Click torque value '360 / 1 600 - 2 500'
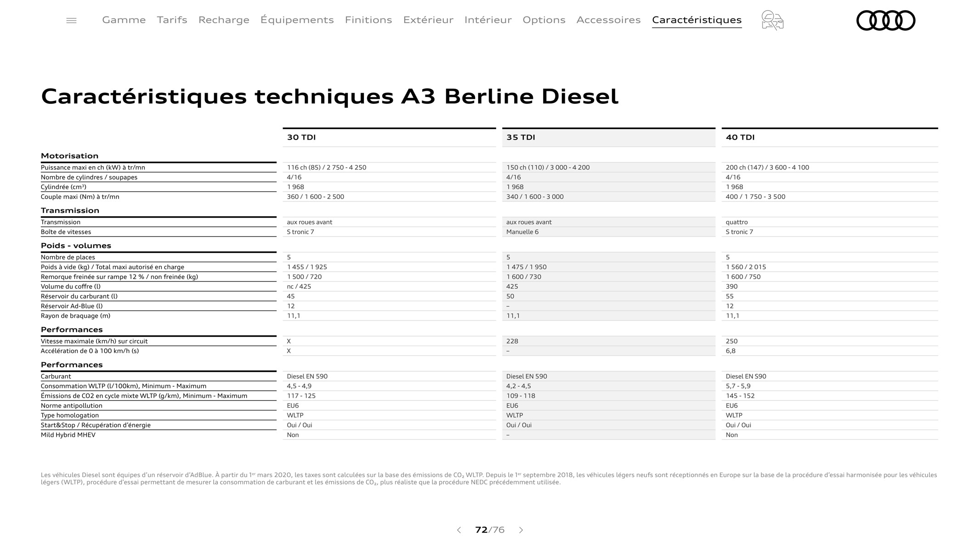Screen dimensions: 980x551 pyautogui.click(x=315, y=197)
